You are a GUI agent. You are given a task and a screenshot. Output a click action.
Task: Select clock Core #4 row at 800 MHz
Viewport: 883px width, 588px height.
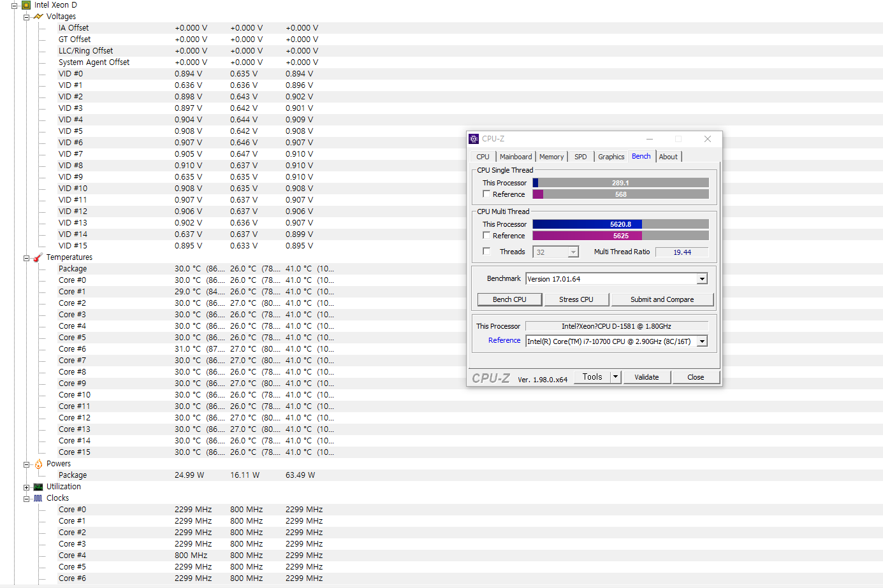click(x=470, y=556)
